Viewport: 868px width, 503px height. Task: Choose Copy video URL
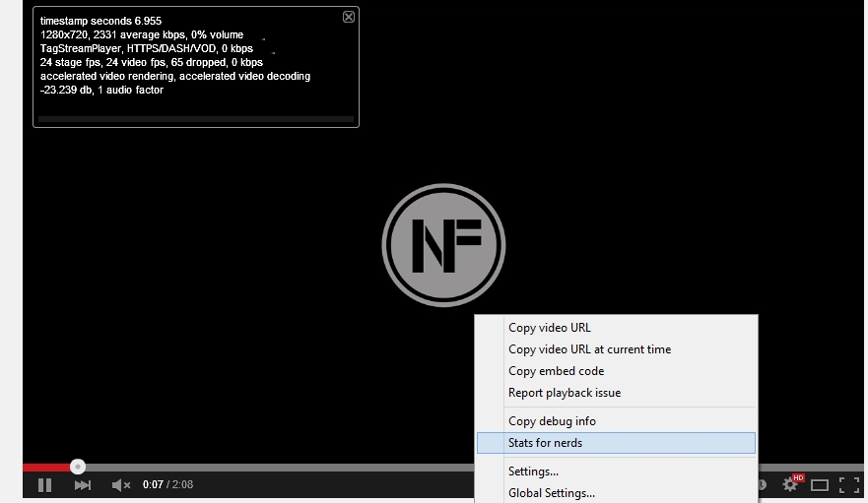[616, 328]
